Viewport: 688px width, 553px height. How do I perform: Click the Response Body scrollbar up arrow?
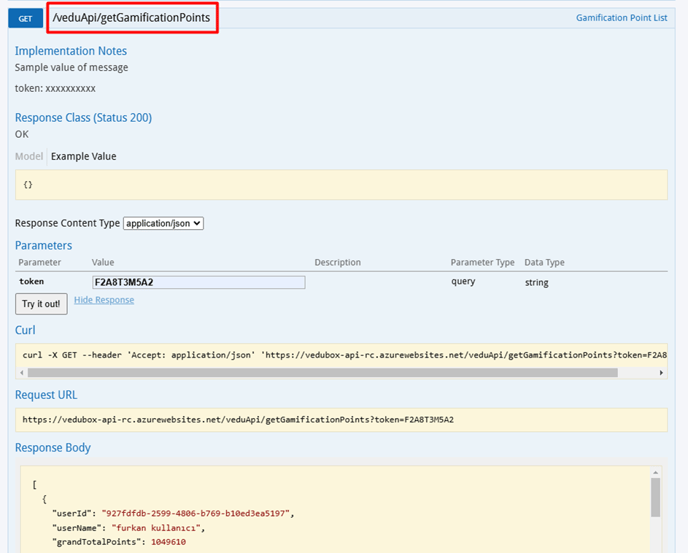[x=656, y=470]
